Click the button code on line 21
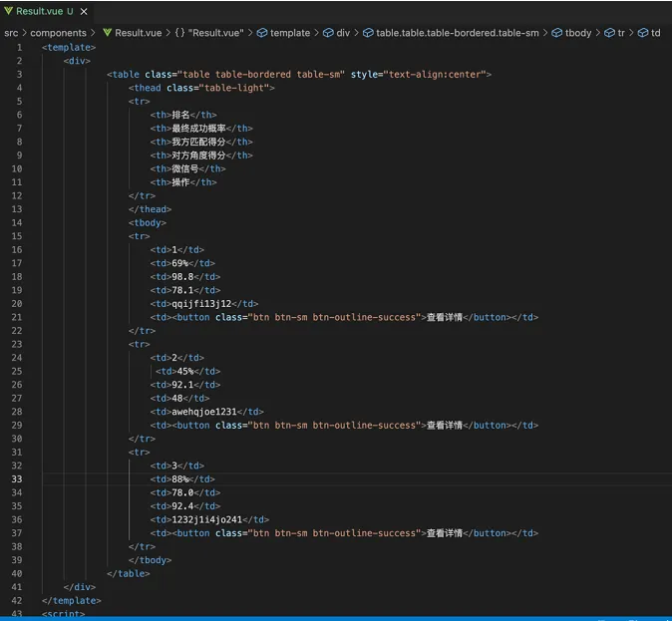The image size is (672, 621). click(344, 318)
